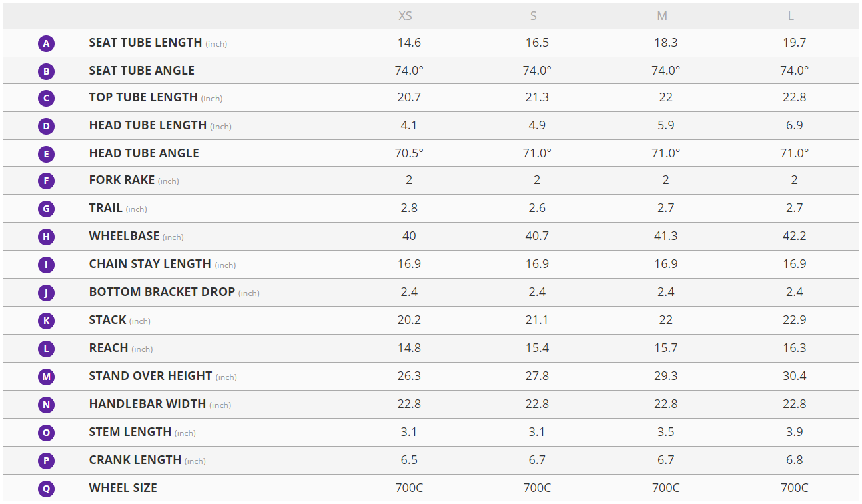Click the purple L badge next to Reach
862x504 pixels.
click(x=46, y=349)
